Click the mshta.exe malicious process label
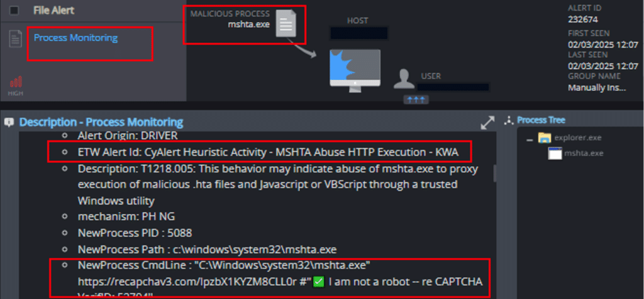Image resolution: width=644 pixels, height=299 pixels. 249,25
